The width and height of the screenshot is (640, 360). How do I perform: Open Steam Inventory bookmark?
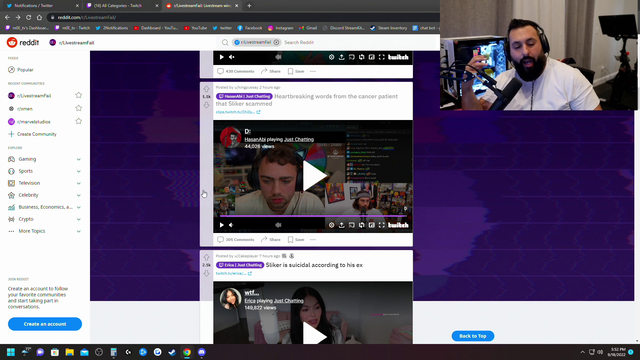(x=389, y=28)
